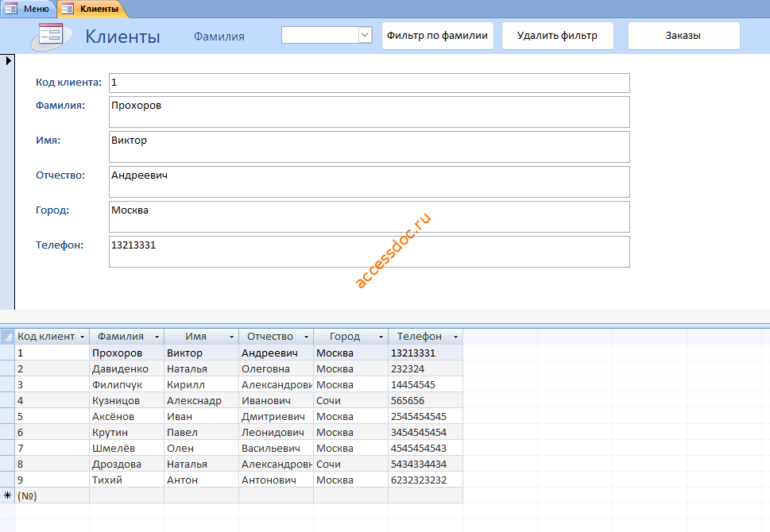The width and height of the screenshot is (770, 532).
Task: Click the Тихий surname cell
Action: (126, 480)
